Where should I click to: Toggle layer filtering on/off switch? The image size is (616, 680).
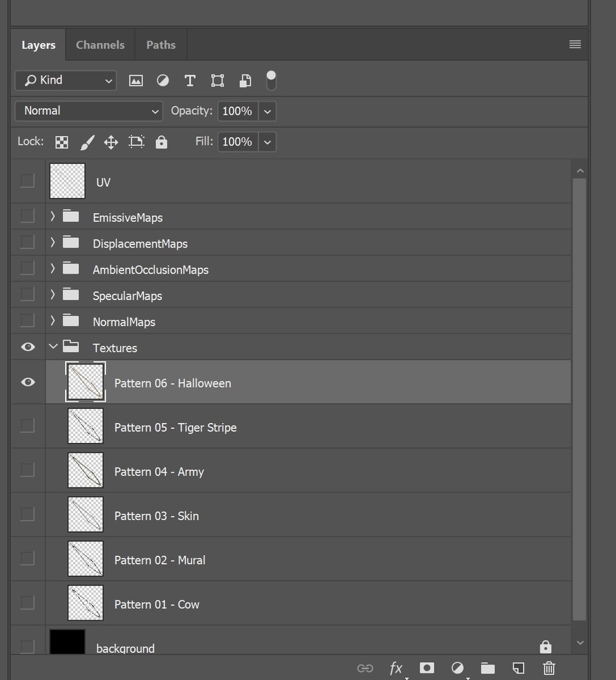[x=271, y=80]
